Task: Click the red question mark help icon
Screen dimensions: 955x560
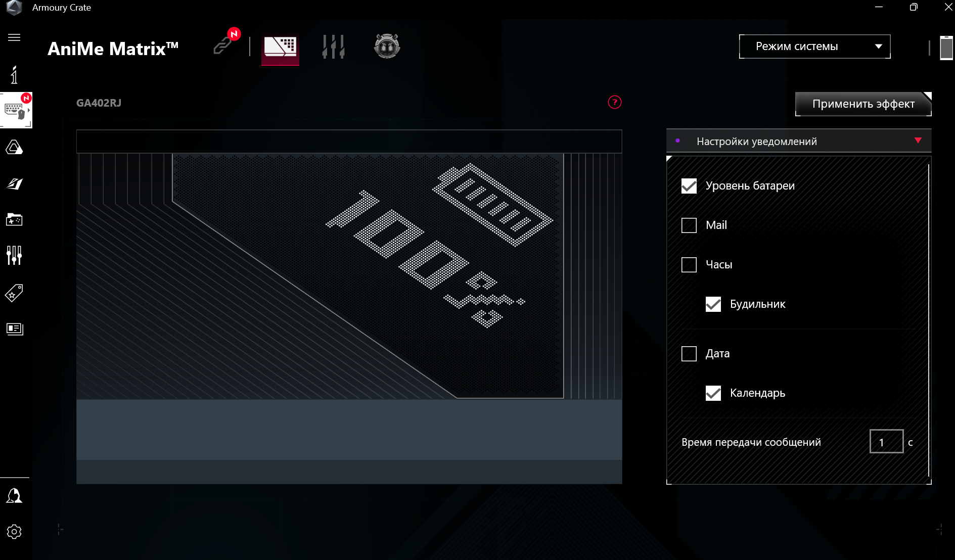Action: point(614,103)
